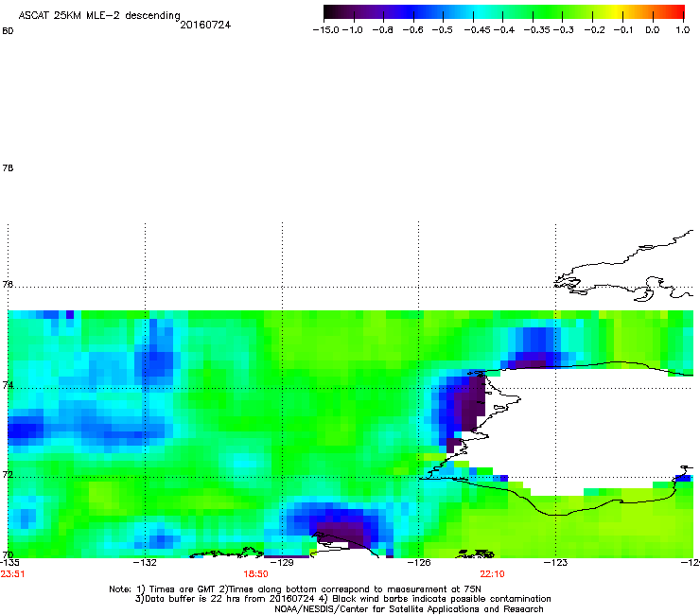
Task: Click the longitude "-132" axis label
Action: pyautogui.click(x=145, y=562)
